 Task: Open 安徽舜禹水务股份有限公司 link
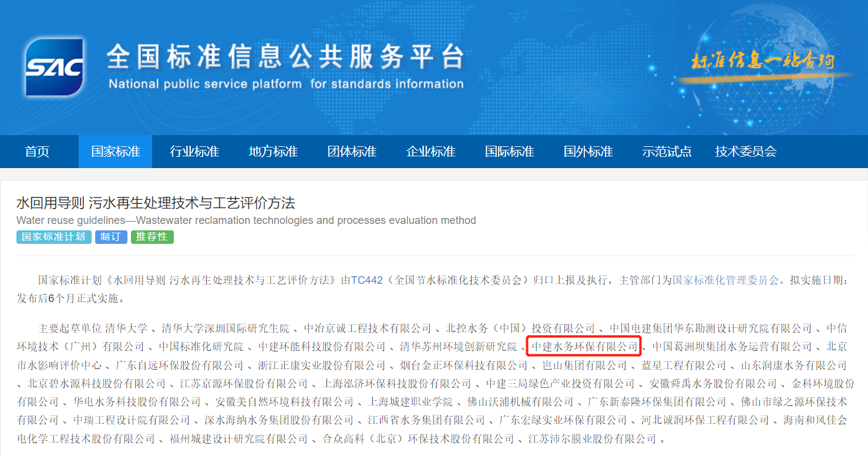point(713,384)
